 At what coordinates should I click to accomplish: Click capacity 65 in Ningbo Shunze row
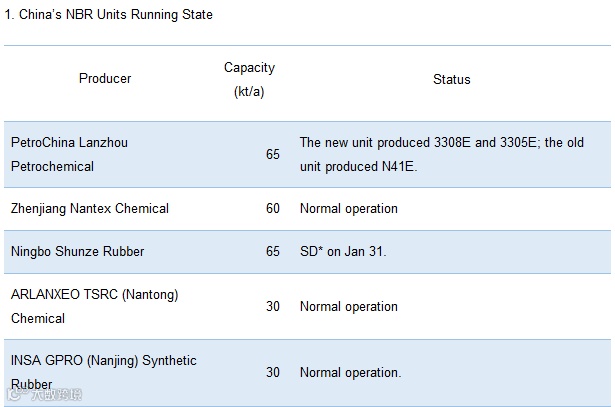tap(273, 251)
